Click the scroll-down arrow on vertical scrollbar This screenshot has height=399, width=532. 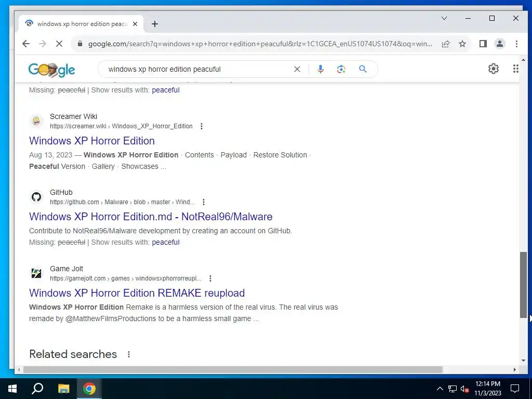click(x=523, y=361)
